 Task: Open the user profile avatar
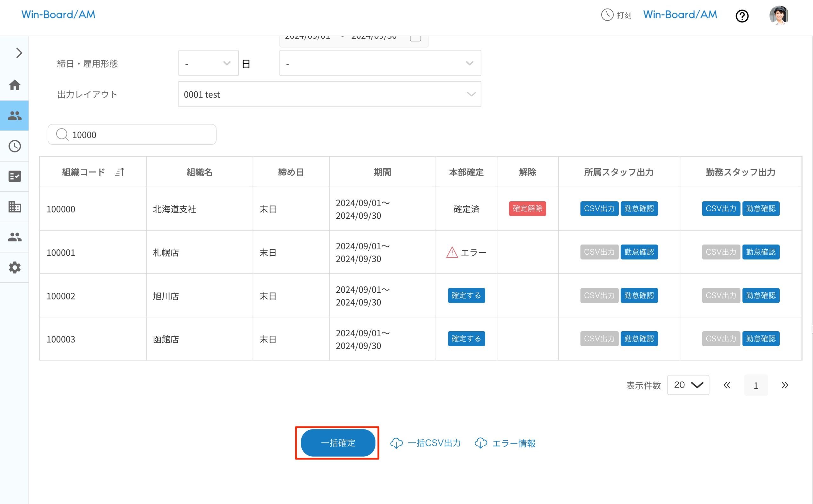[x=778, y=15]
